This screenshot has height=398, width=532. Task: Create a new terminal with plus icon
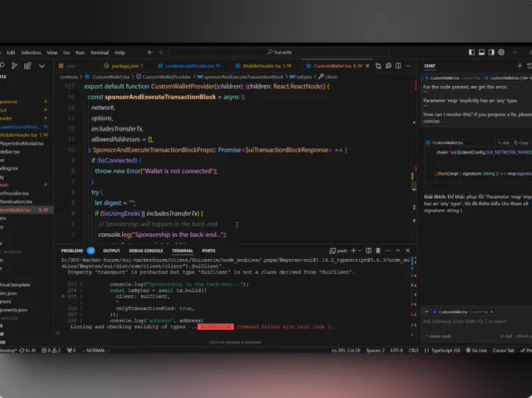click(x=353, y=250)
